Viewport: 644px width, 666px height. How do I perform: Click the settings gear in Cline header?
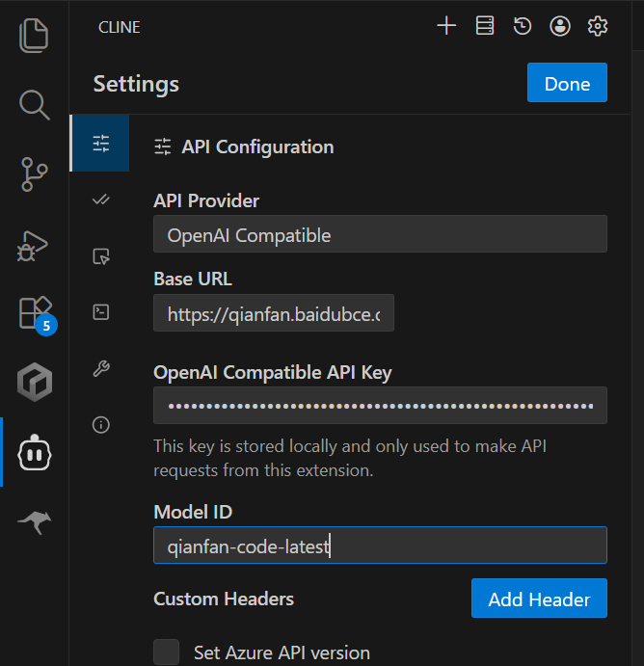[598, 27]
